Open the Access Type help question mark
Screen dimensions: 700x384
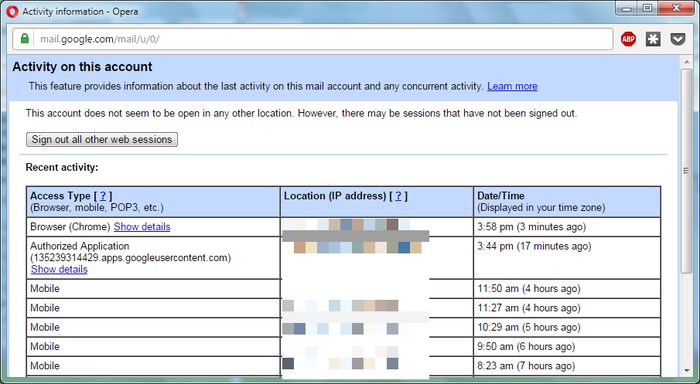point(103,196)
